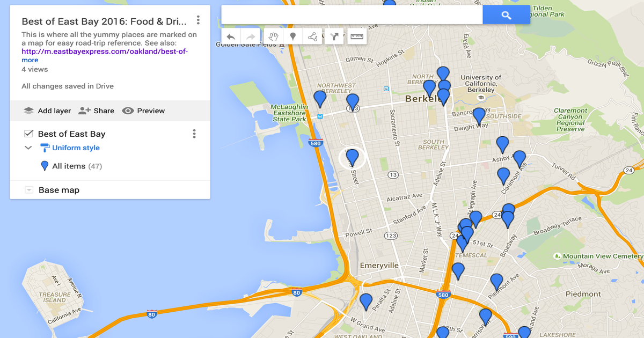Open the eastbayexpress.com link
The height and width of the screenshot is (338, 644).
tap(105, 52)
